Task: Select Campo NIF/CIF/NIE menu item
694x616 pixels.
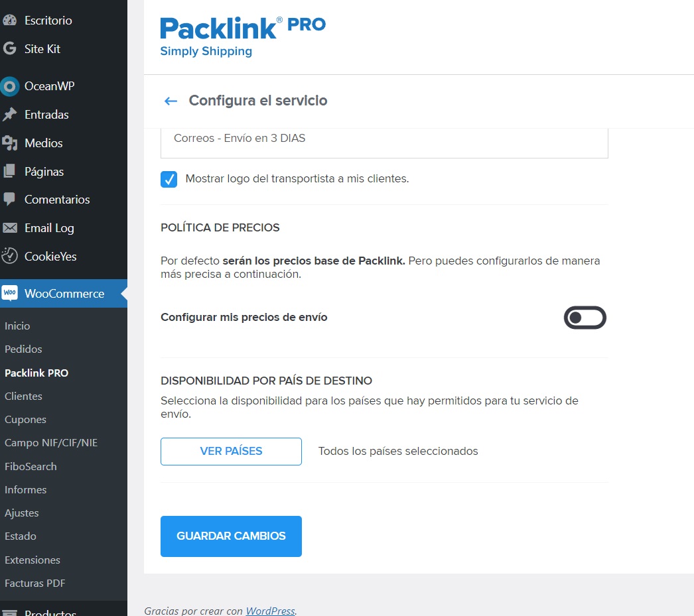Action: [51, 443]
